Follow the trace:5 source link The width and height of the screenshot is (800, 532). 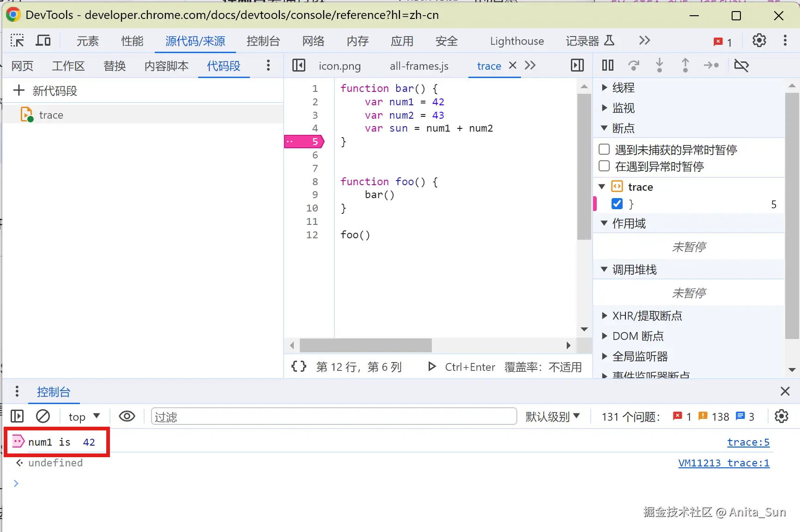pos(748,442)
